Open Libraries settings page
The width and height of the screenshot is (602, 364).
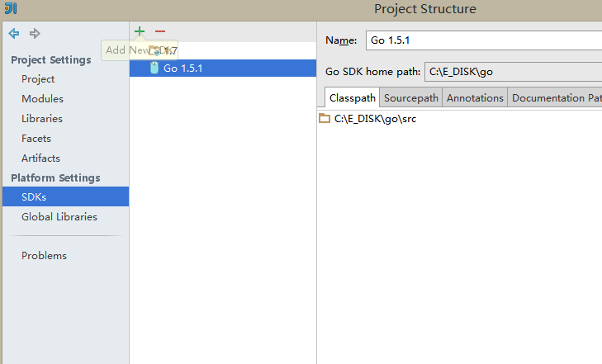[x=42, y=119]
